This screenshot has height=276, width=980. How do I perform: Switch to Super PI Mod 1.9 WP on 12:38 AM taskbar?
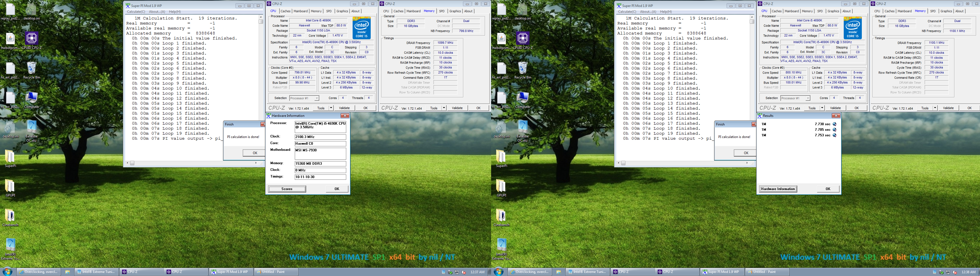click(721, 272)
